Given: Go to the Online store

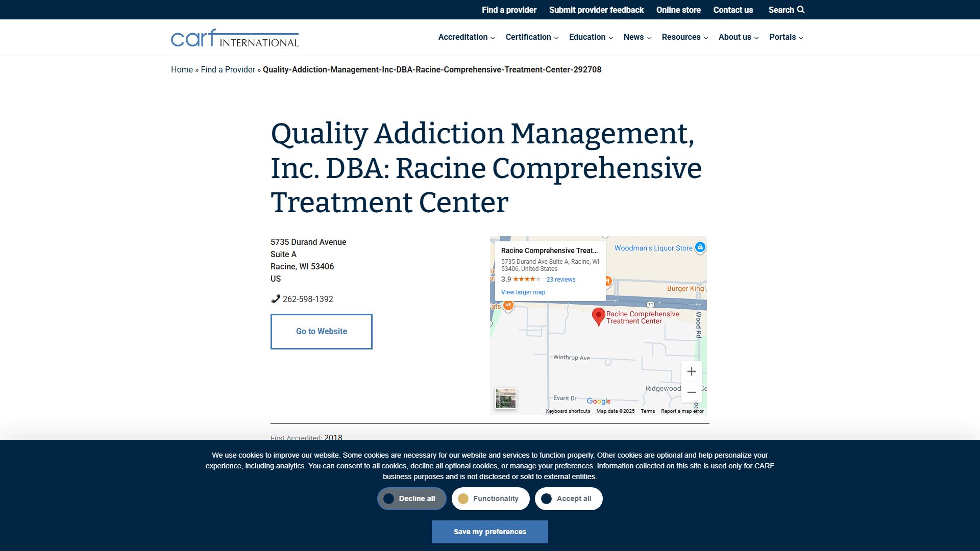Looking at the screenshot, I should click(x=678, y=10).
